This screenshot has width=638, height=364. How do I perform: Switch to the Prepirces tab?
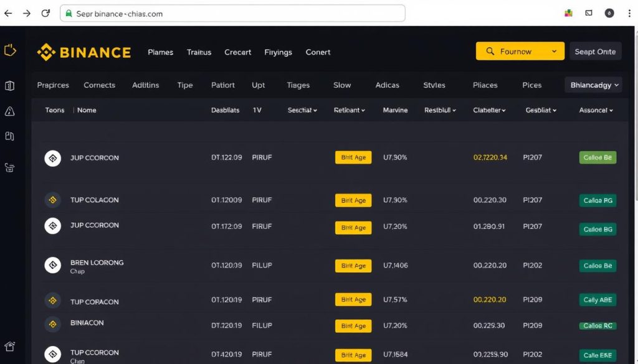pos(53,85)
